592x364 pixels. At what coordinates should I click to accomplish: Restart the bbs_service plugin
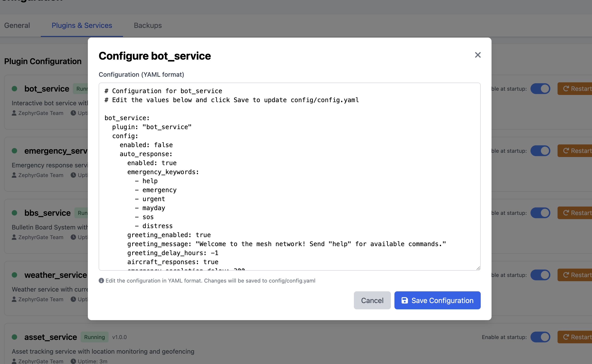coord(581,213)
